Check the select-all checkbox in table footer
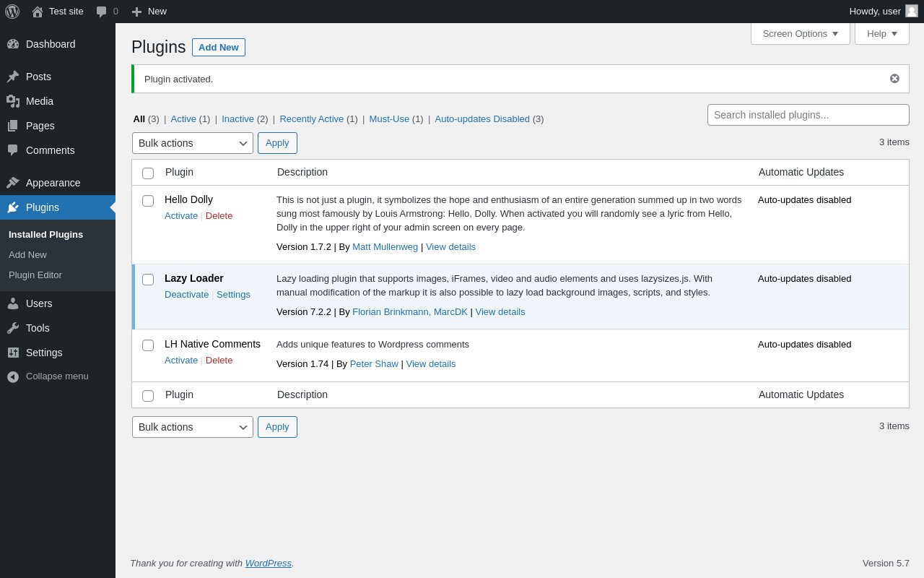Viewport: 924px width, 578px height. point(148,396)
